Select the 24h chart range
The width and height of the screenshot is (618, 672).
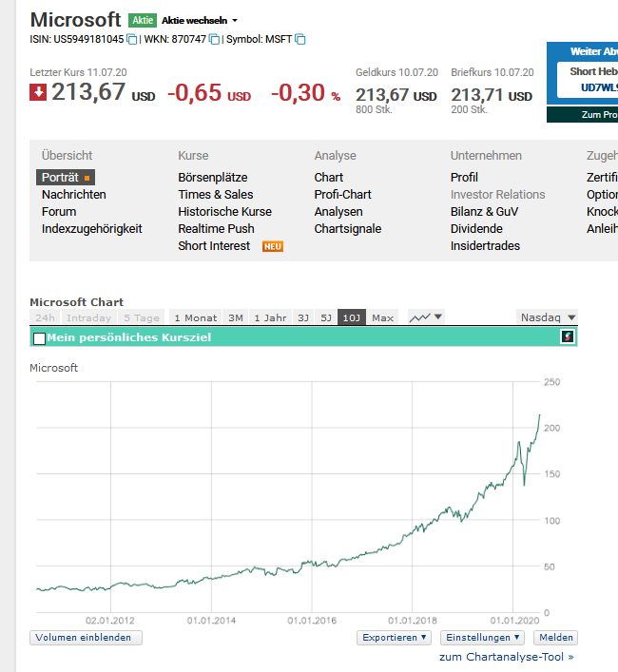point(45,317)
